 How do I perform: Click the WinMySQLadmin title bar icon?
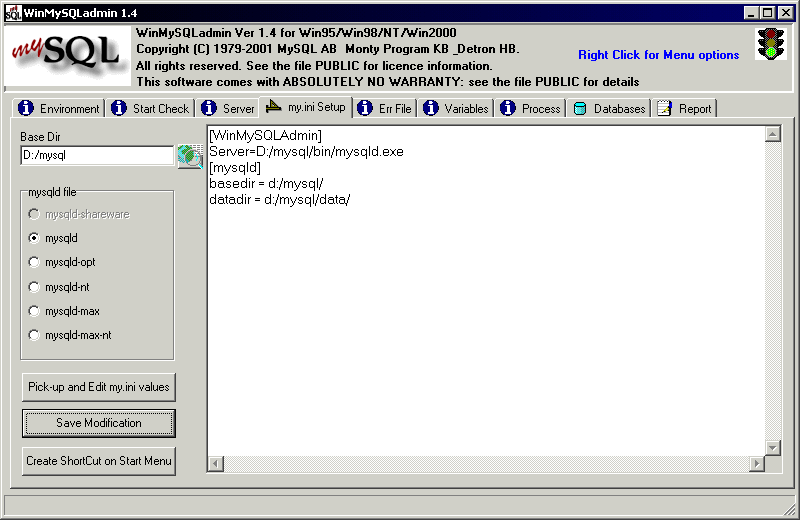13,13
